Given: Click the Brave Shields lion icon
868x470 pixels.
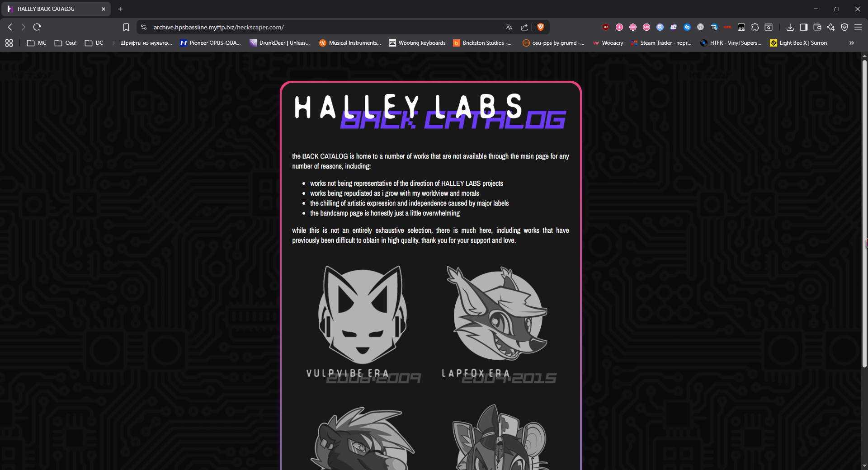Looking at the screenshot, I should coord(540,27).
